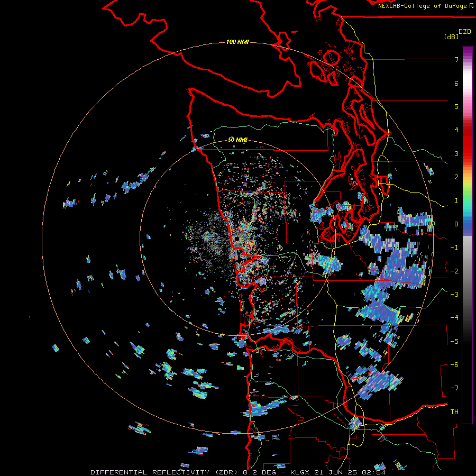Click legend value -4
Viewport: 476px width, 476px height.
(454, 317)
